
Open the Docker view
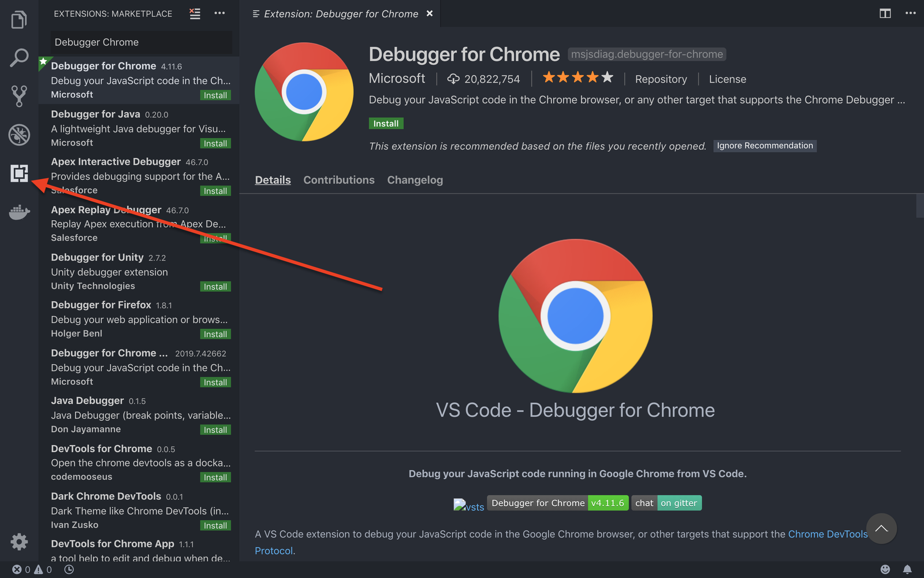19,212
